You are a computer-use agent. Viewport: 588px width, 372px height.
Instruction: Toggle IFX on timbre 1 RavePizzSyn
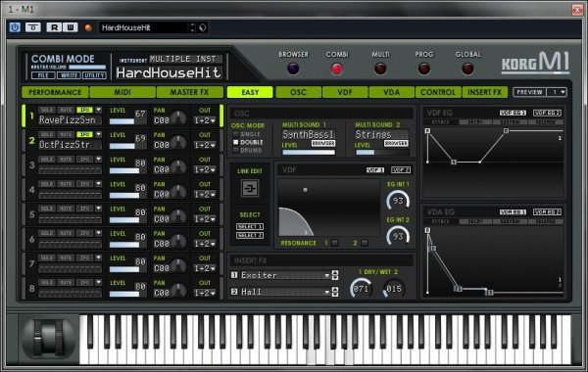point(84,111)
